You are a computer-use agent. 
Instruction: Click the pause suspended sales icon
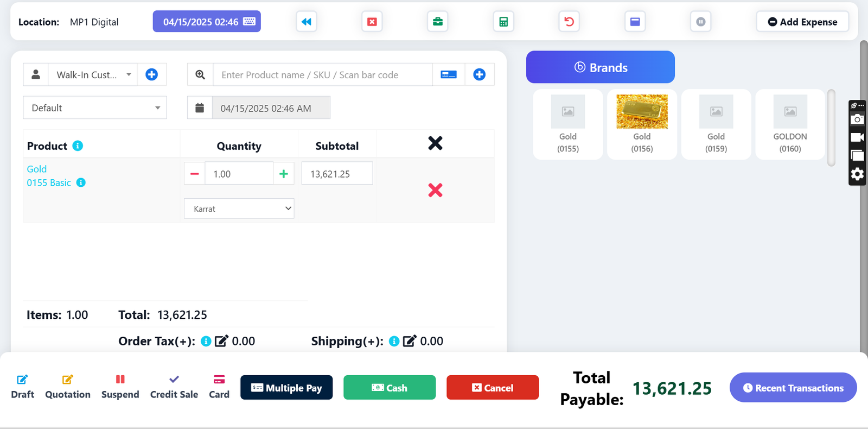tap(701, 22)
